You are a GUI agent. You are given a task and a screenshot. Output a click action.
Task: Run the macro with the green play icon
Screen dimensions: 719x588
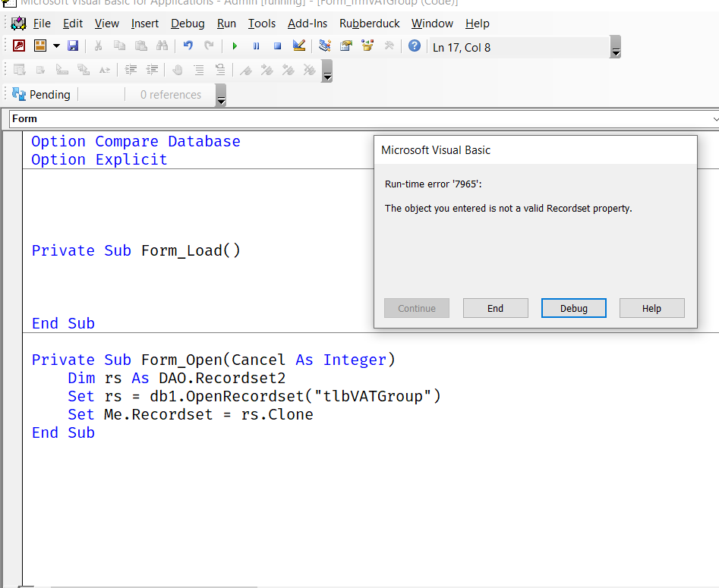tap(235, 46)
